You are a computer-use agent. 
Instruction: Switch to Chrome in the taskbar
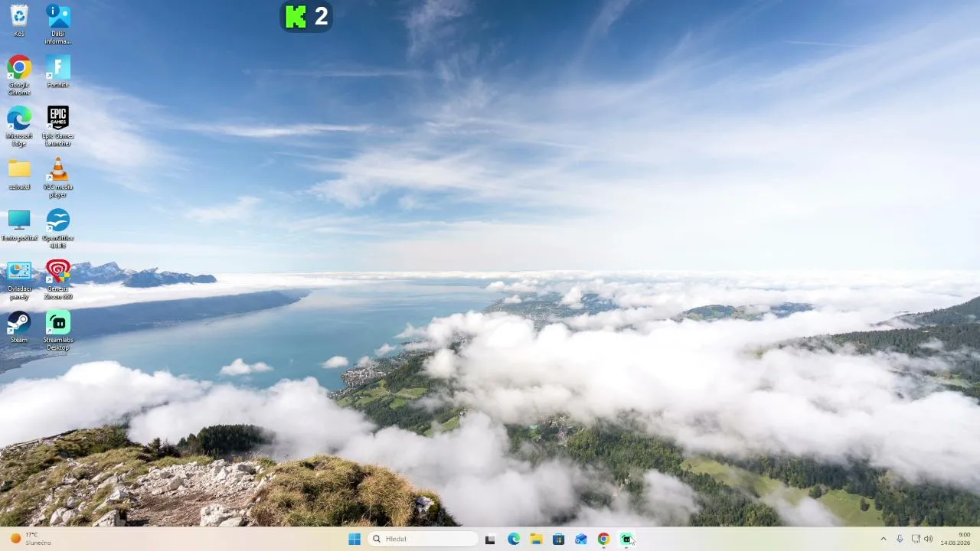tap(603, 539)
